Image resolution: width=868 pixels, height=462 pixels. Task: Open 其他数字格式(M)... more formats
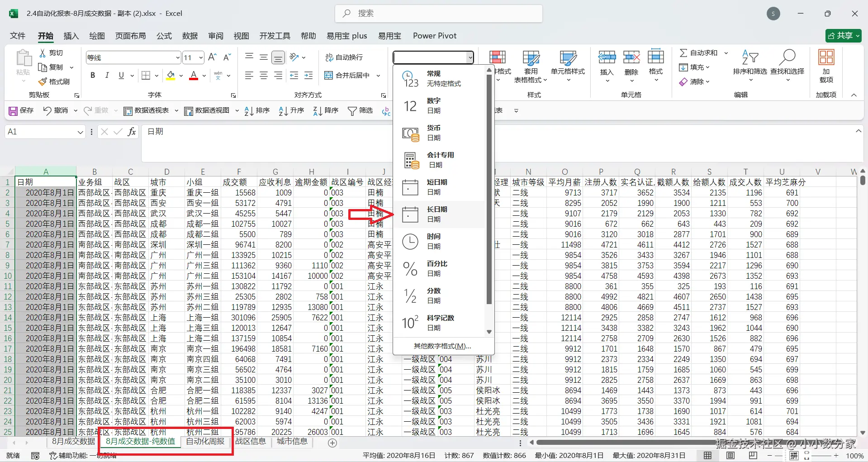443,346
